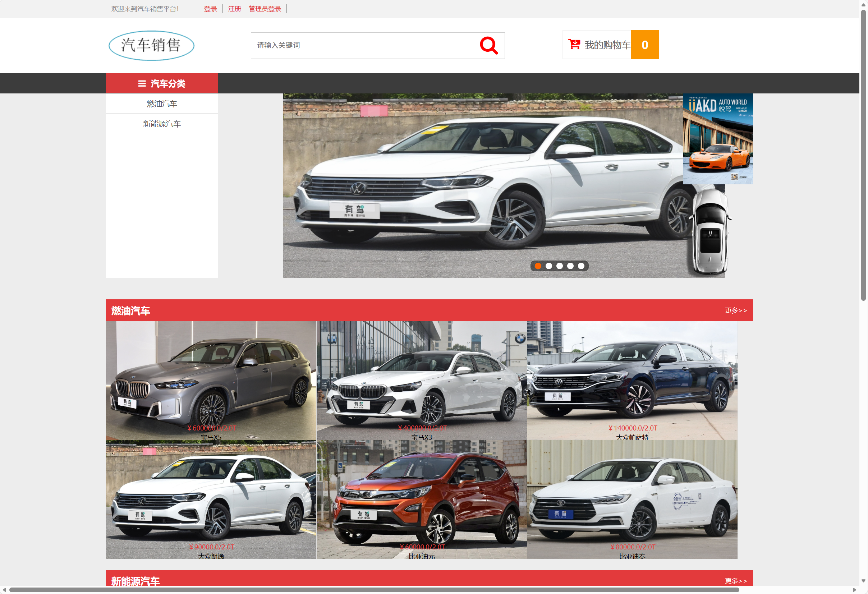Click the 注册 link
This screenshot has height=594, width=868.
click(x=235, y=9)
